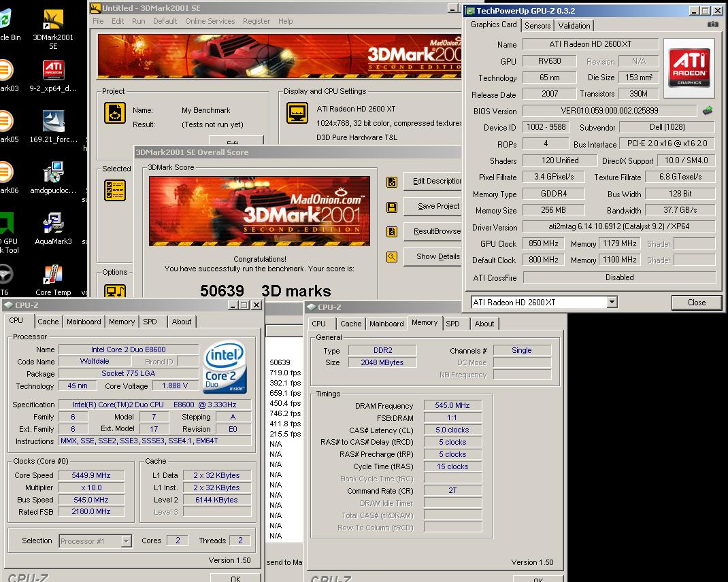Expand the GPU-Z graphics card selector dropdown
The height and width of the screenshot is (582, 728).
click(612, 302)
